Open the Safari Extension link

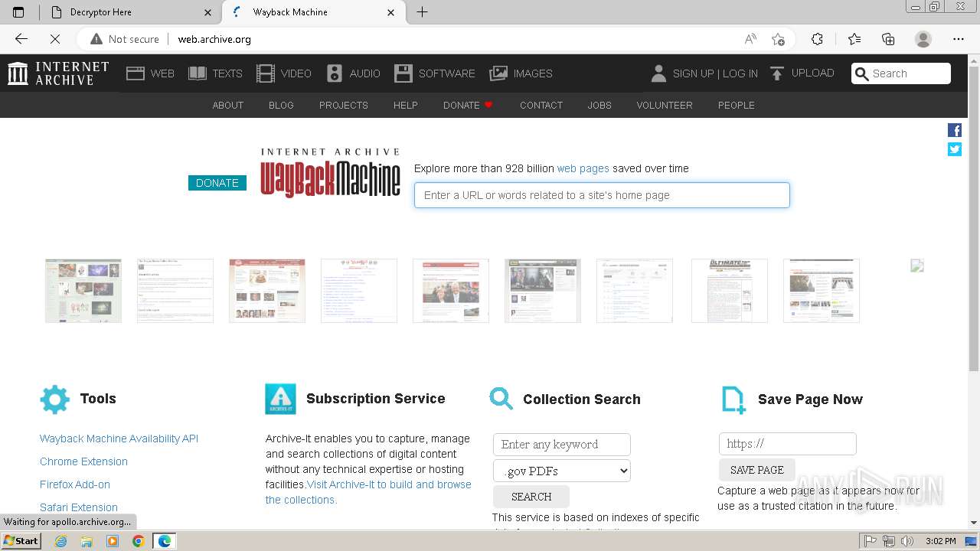pos(79,507)
